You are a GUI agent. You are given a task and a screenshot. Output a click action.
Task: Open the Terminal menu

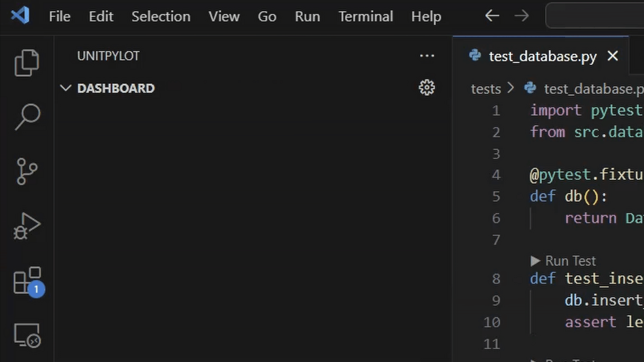pos(366,16)
